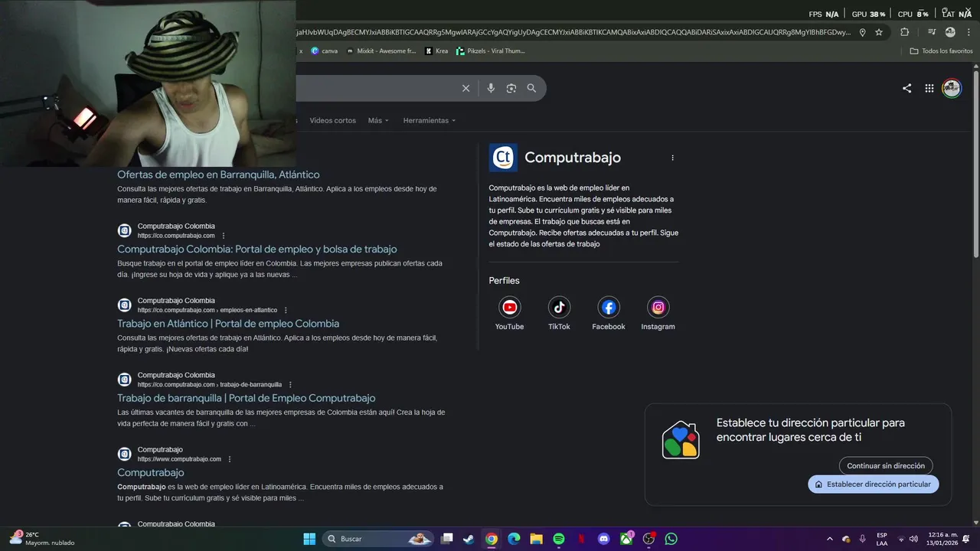Open Xbox app from the taskbar

pos(626,539)
